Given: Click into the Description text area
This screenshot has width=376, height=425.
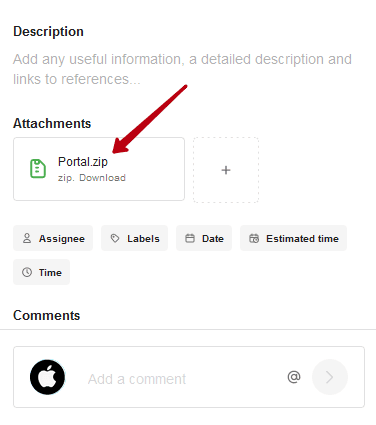Looking at the screenshot, I should pyautogui.click(x=182, y=69).
